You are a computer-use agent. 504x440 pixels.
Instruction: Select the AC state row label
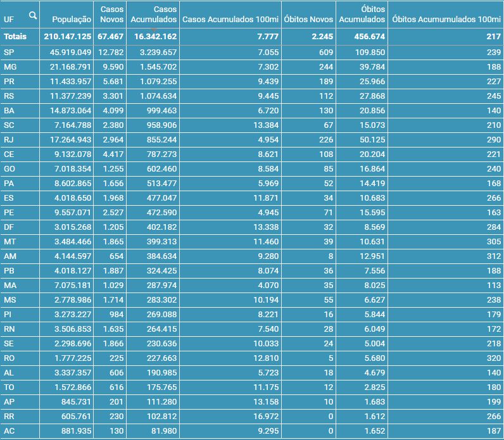(x=9, y=431)
